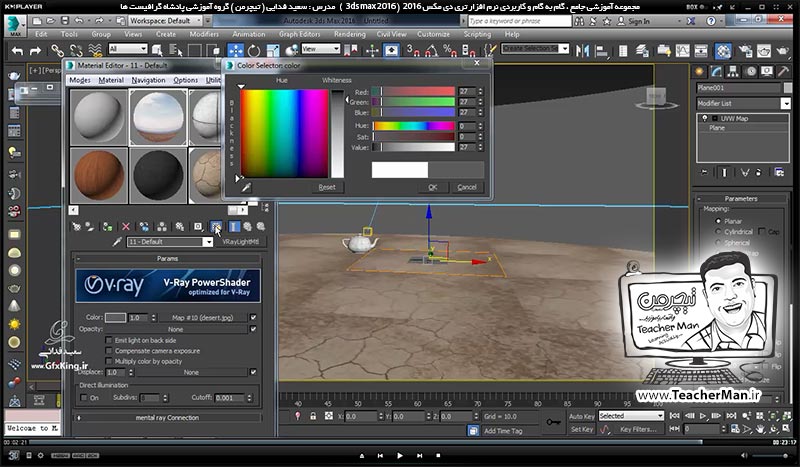The width and height of the screenshot is (800, 467).
Task: Open Material Editor Modes menu
Action: 80,80
